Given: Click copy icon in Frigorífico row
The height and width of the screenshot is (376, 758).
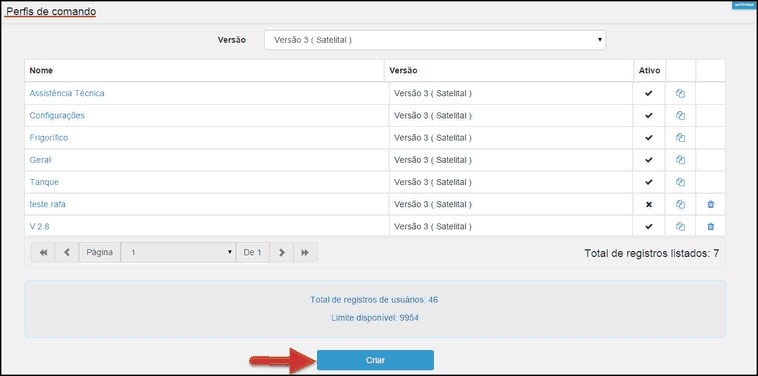Looking at the screenshot, I should tap(680, 138).
